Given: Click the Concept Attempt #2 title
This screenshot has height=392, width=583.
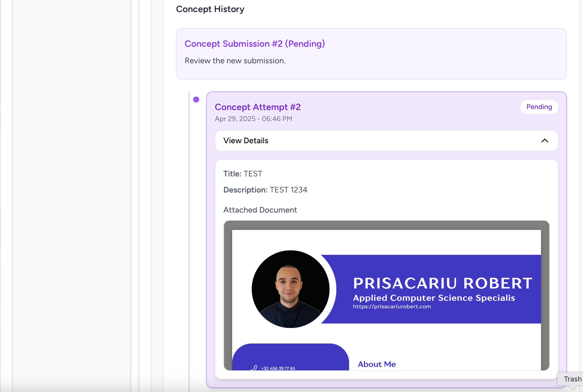Looking at the screenshot, I should pyautogui.click(x=258, y=107).
